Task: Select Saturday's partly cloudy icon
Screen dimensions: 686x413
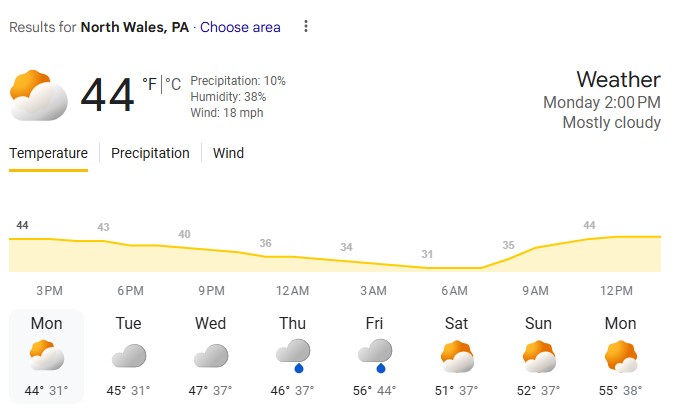Action: tap(455, 356)
